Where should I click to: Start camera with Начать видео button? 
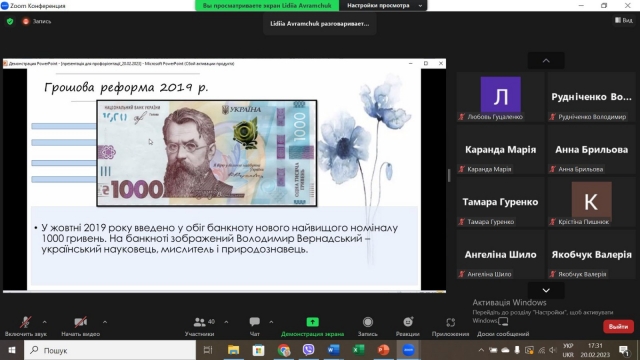coord(80,327)
